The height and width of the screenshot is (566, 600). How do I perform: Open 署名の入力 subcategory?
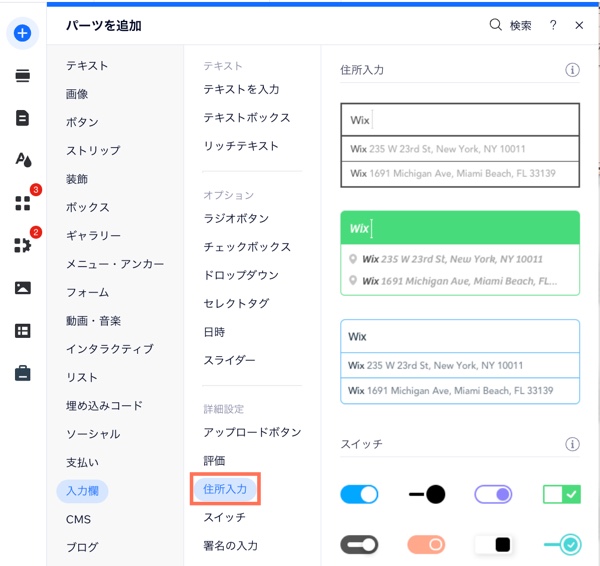point(231,545)
